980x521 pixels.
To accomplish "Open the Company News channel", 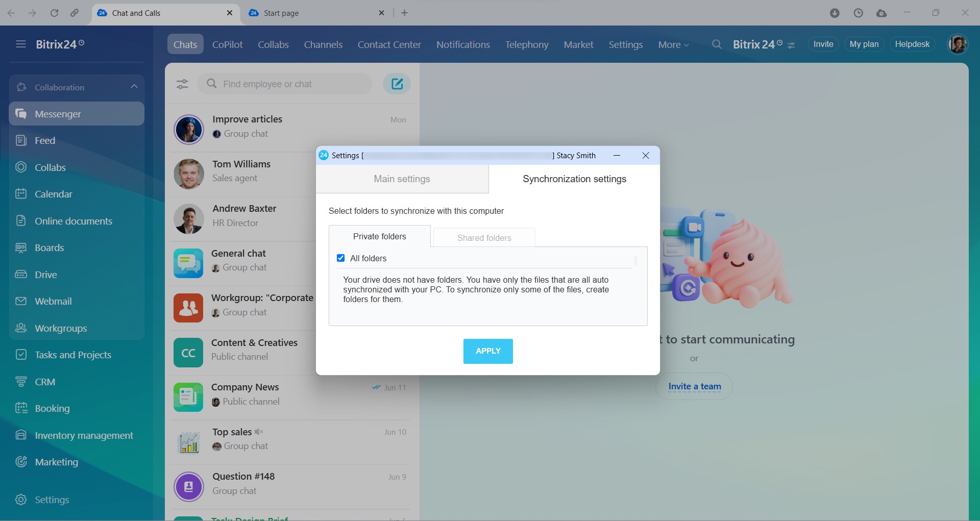I will (x=291, y=397).
